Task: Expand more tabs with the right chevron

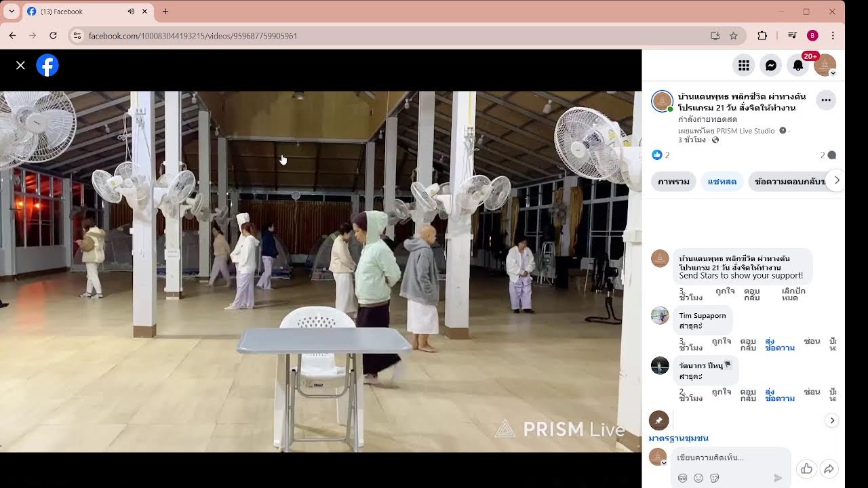Action: [837, 180]
